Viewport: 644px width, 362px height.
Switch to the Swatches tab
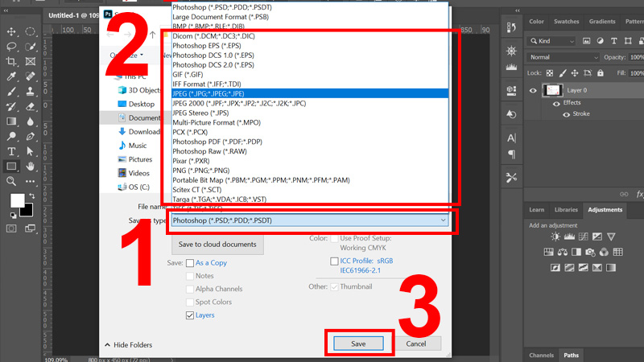[x=567, y=22]
